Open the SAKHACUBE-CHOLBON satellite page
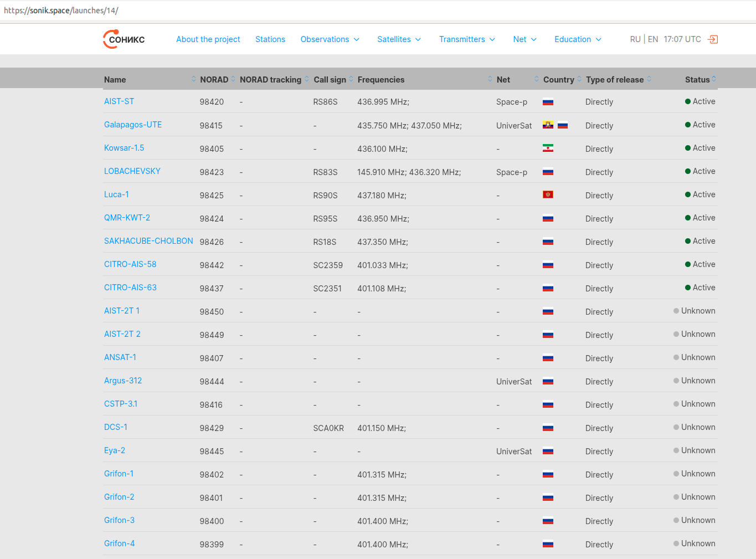Screen dimensions: 756x559 click(148, 241)
